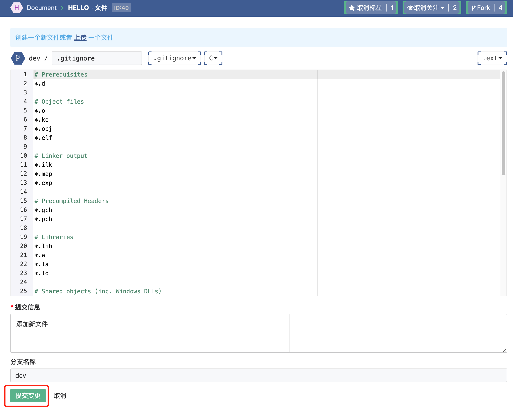The width and height of the screenshot is (513, 420).
Task: Open the C language template dropdown
Action: coord(213,58)
